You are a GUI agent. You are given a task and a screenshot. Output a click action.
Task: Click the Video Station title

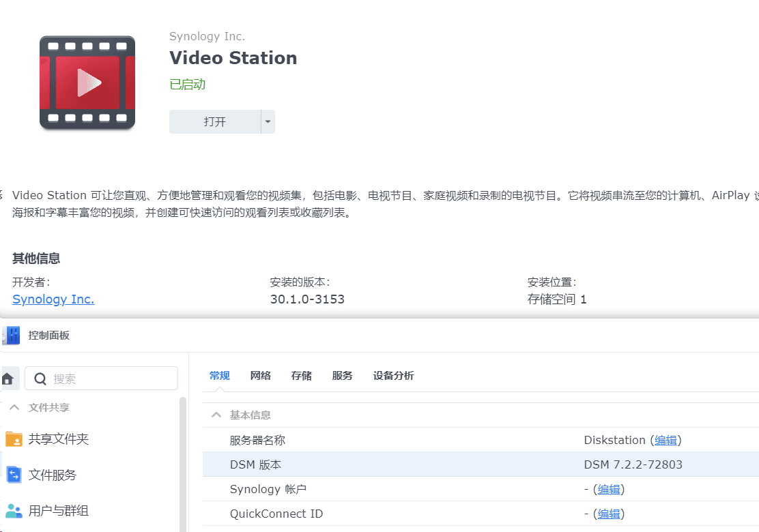[x=233, y=58]
